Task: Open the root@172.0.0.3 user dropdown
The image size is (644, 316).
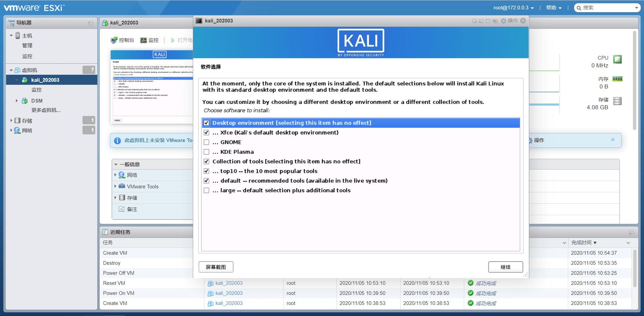Action: [514, 8]
